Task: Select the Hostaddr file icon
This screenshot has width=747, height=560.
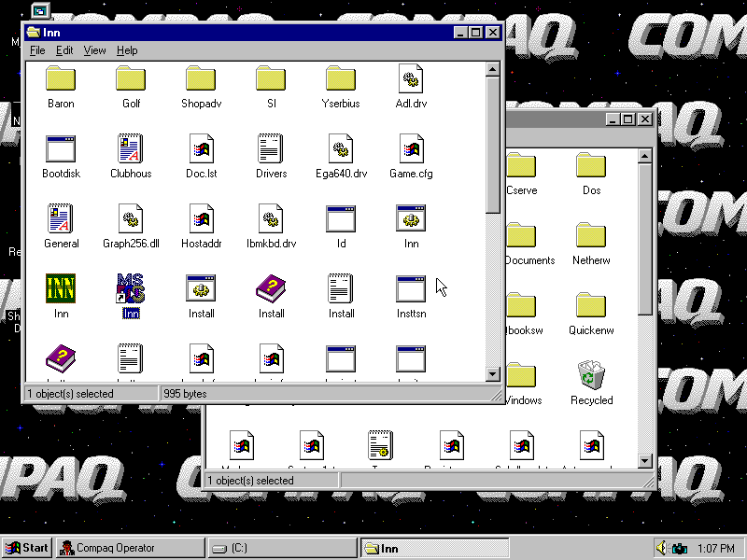Action: pyautogui.click(x=201, y=218)
